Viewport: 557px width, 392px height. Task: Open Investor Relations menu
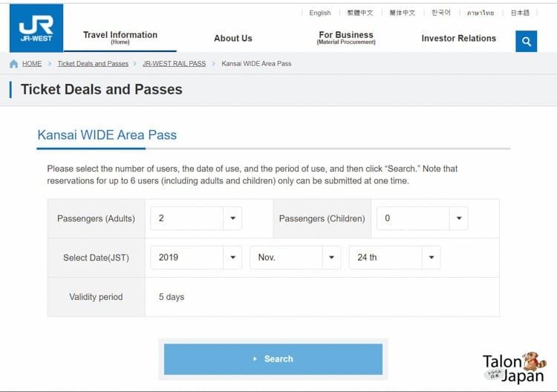(x=459, y=39)
